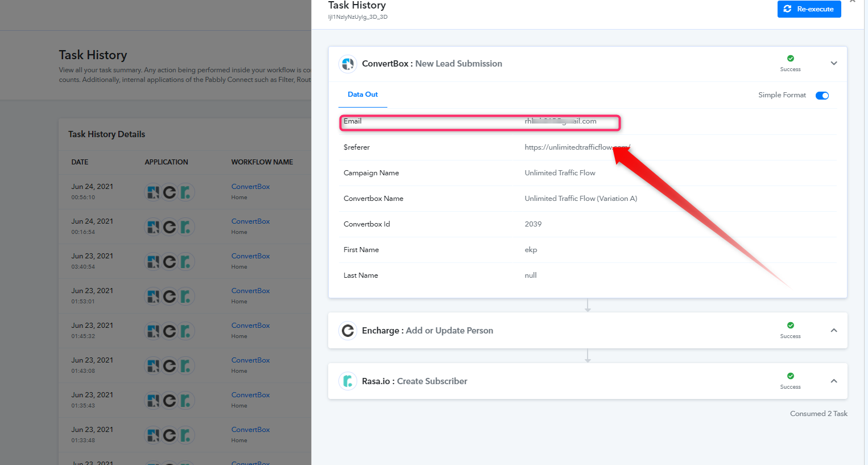Switch to the Data Out tab
The image size is (868, 465).
coord(363,94)
